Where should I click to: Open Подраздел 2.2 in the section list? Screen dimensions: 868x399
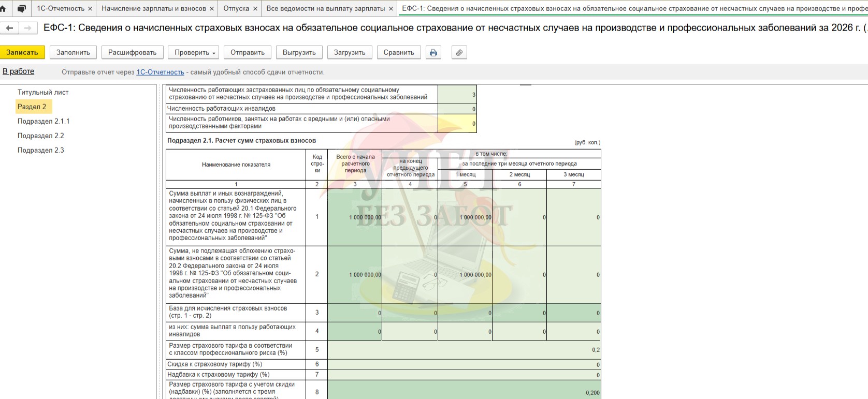click(x=41, y=136)
